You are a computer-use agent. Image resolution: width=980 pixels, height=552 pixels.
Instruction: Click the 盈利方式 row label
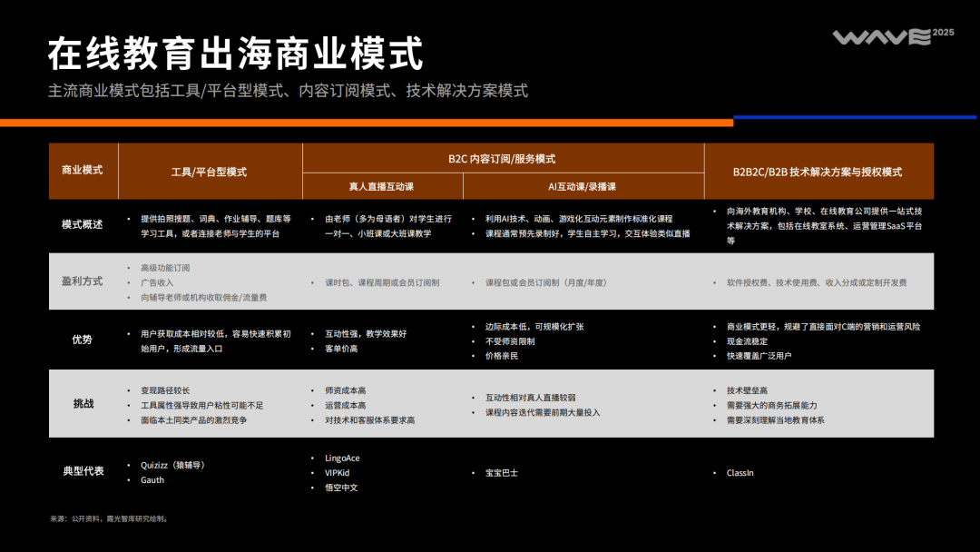81,281
